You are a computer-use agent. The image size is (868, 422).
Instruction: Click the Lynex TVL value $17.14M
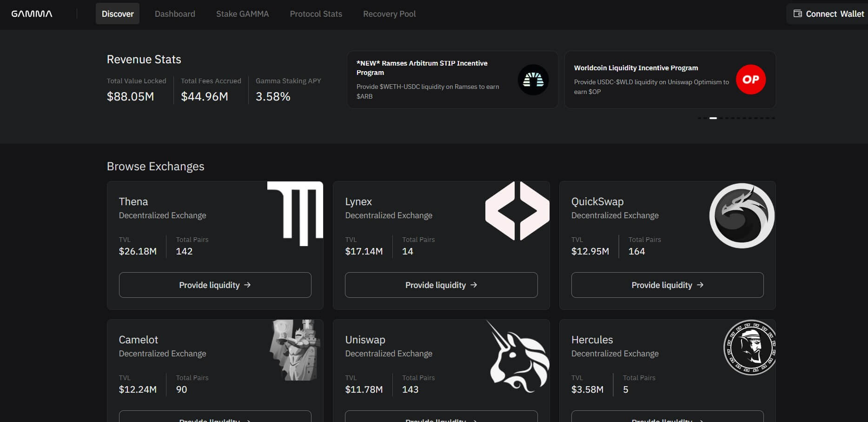click(364, 251)
